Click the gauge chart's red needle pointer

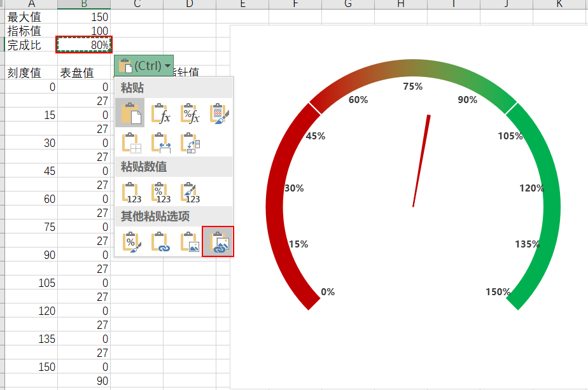click(x=421, y=161)
